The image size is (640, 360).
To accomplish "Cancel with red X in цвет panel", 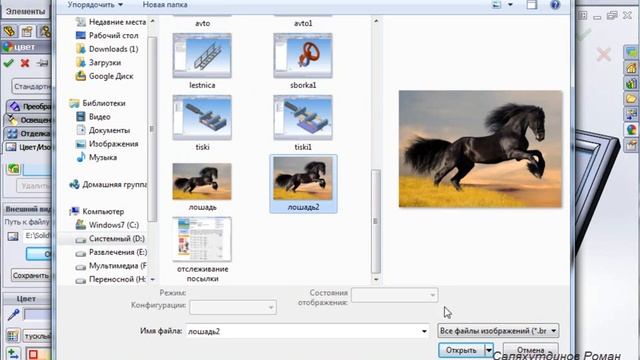I will (x=25, y=63).
